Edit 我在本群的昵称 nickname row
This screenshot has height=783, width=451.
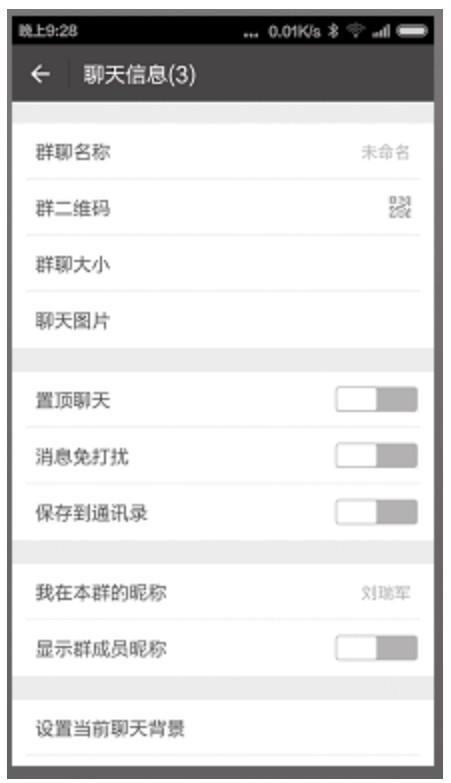pos(223,592)
